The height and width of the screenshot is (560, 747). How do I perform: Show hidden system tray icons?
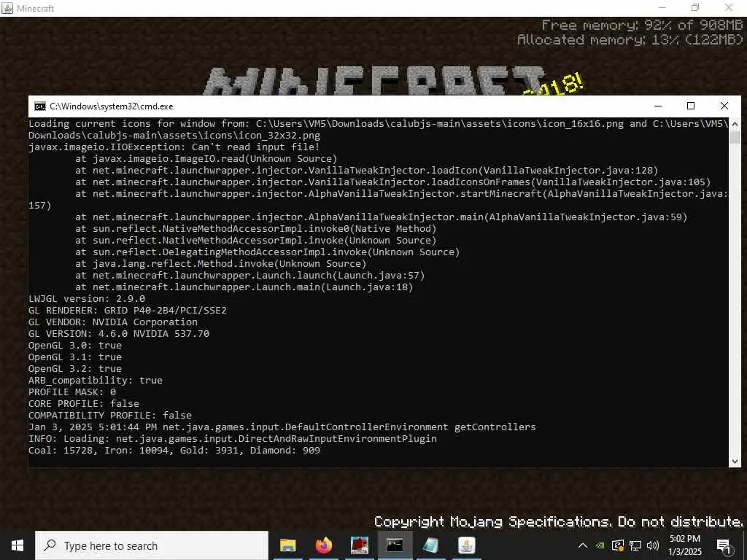[x=583, y=545]
